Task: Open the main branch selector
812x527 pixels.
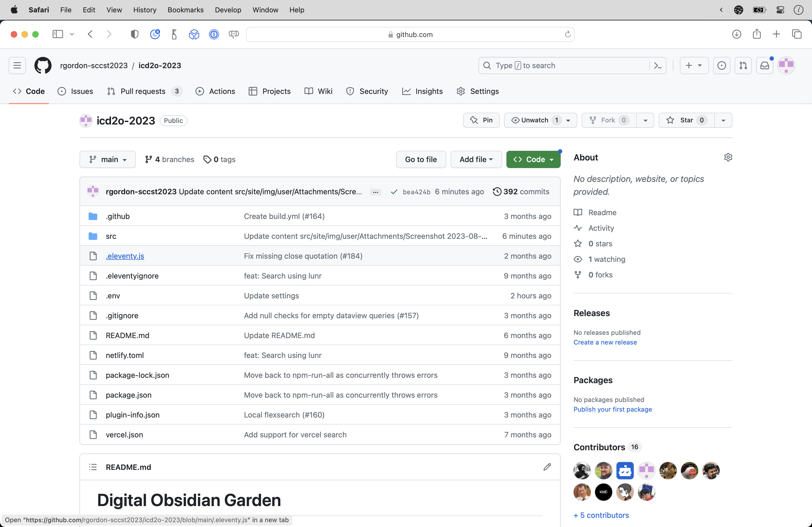Action: tap(107, 160)
